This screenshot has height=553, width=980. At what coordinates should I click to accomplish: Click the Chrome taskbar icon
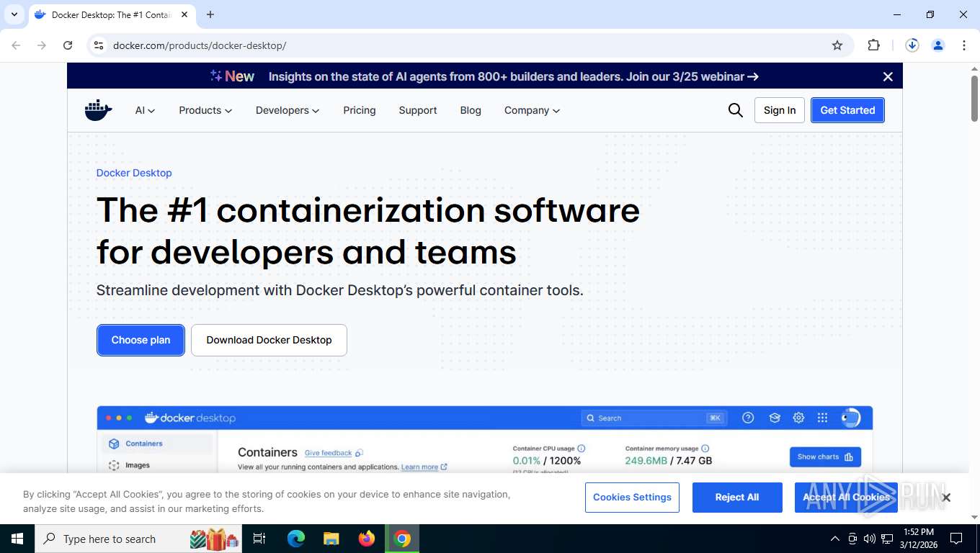[402, 539]
